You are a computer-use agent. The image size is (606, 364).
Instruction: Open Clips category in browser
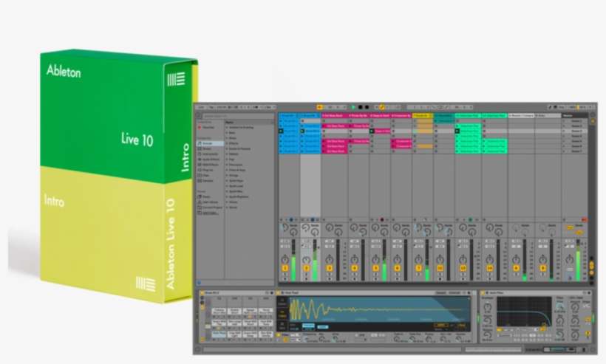(207, 175)
